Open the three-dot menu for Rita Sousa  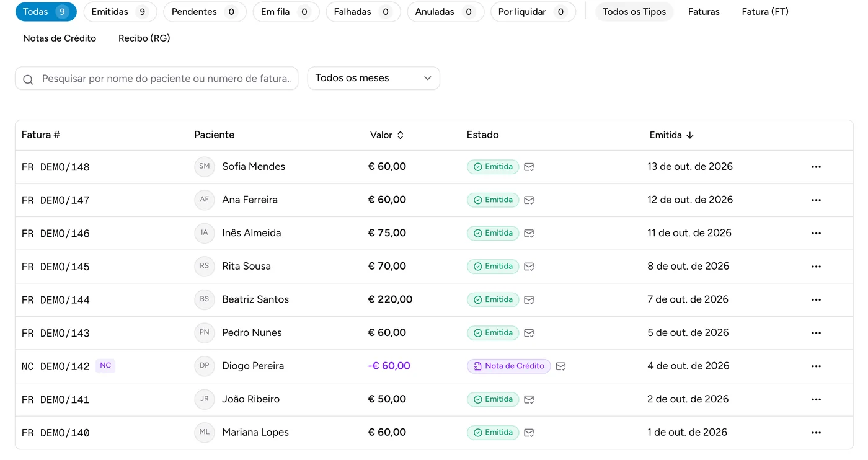[x=816, y=267]
